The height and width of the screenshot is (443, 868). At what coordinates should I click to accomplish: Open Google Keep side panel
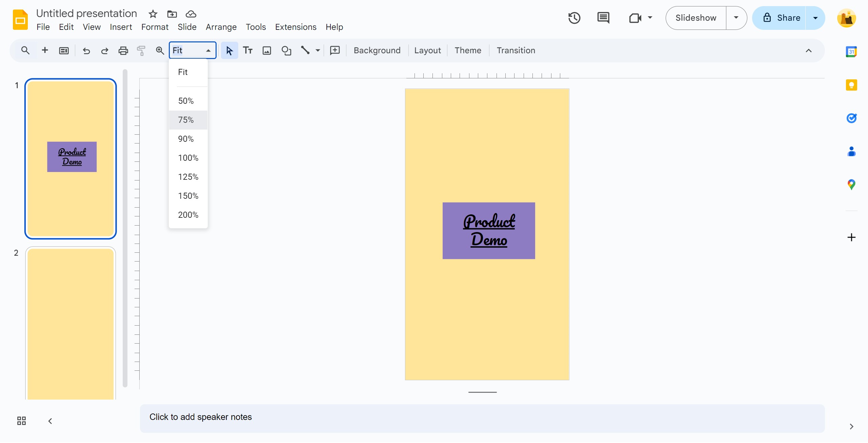coord(851,85)
